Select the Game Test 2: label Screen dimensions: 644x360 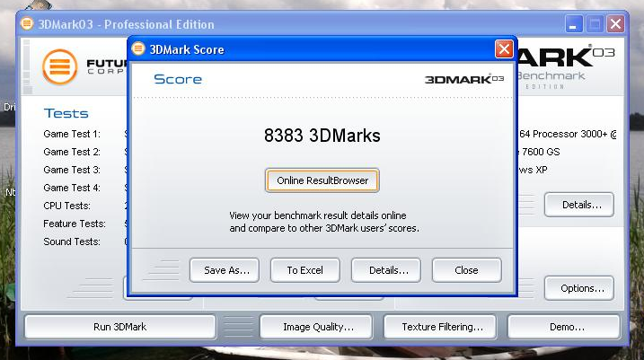[x=72, y=152]
